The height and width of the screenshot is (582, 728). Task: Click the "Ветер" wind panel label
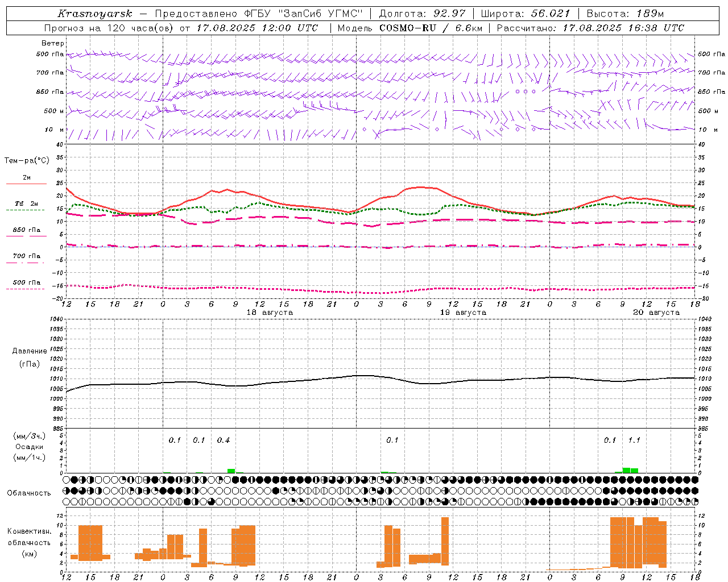point(53,43)
